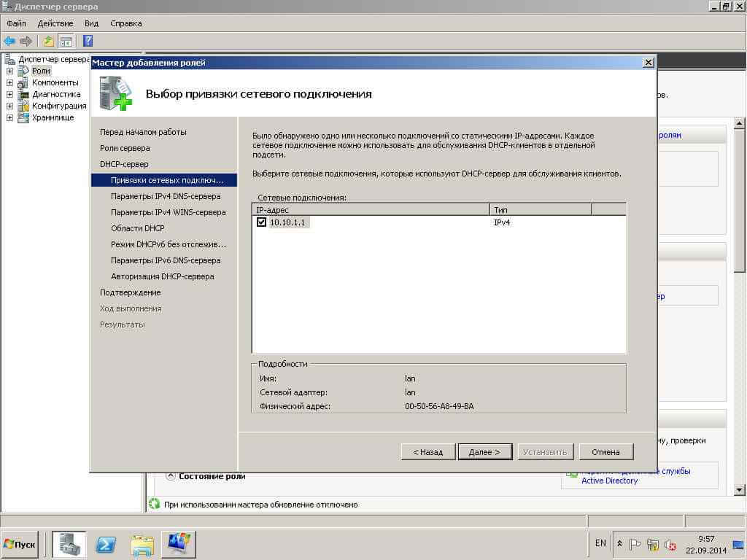
Task: Open the Файл menu
Action: tap(16, 23)
